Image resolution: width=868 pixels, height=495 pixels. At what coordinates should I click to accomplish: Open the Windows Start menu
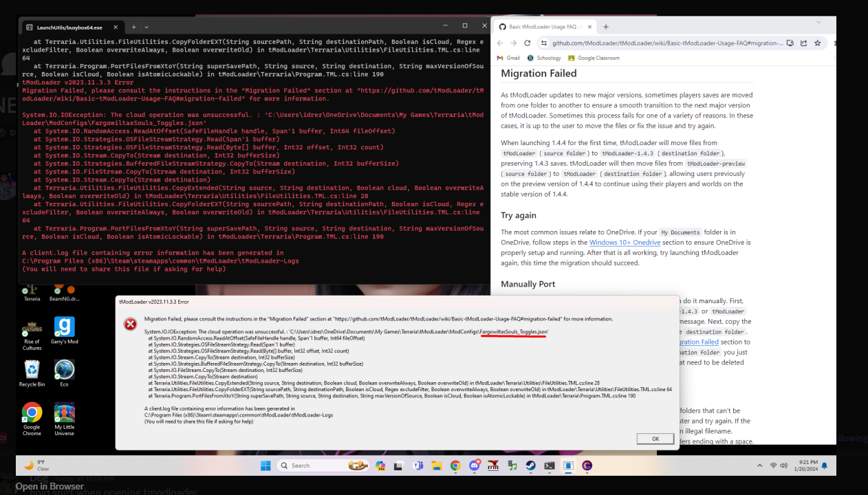pos(265,465)
